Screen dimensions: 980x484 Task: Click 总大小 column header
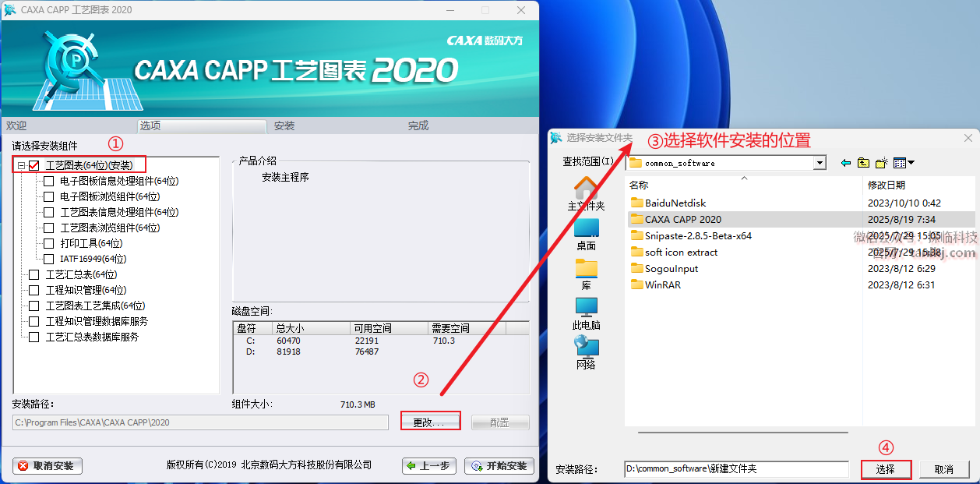310,328
